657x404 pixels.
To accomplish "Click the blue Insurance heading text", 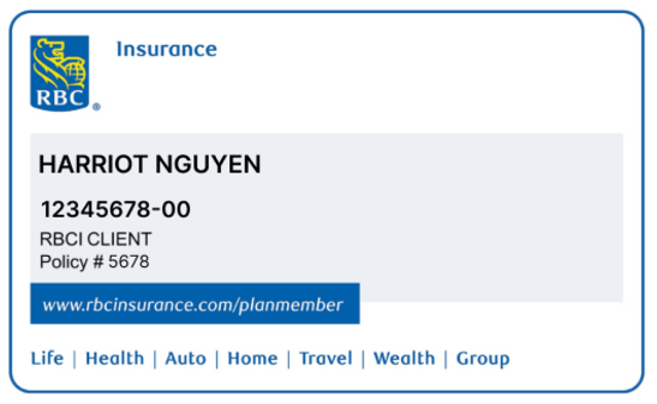I will point(167,49).
